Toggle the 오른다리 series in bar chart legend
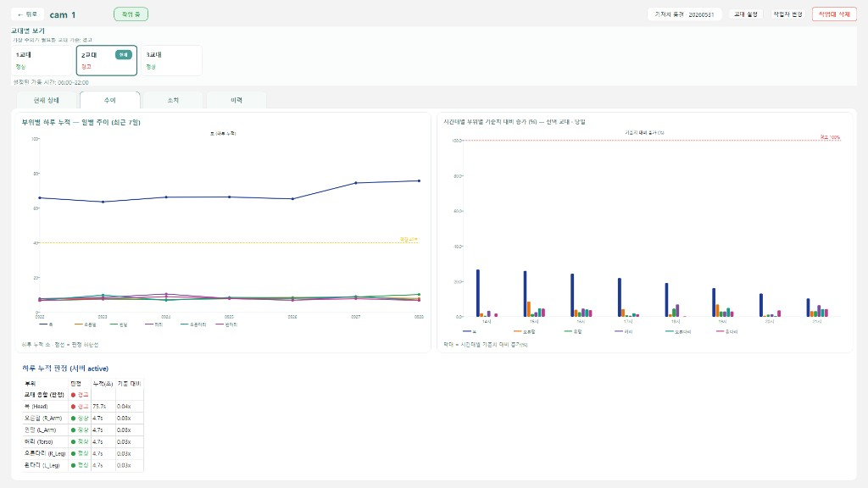This screenshot has width=868, height=488. coord(679,331)
